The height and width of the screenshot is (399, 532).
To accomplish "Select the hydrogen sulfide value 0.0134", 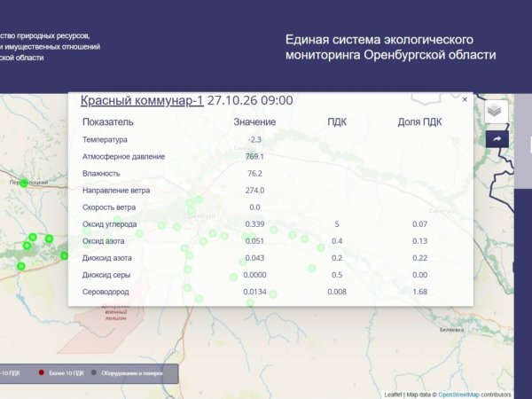I will (x=254, y=292).
